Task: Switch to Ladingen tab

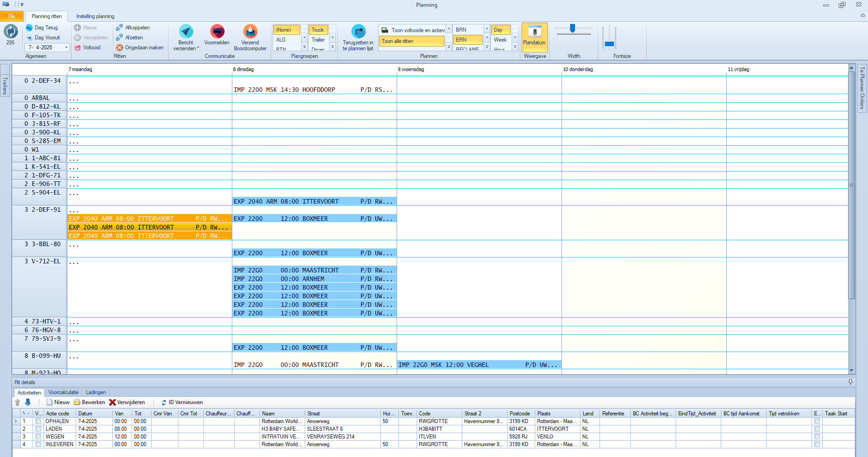Action: coord(96,392)
